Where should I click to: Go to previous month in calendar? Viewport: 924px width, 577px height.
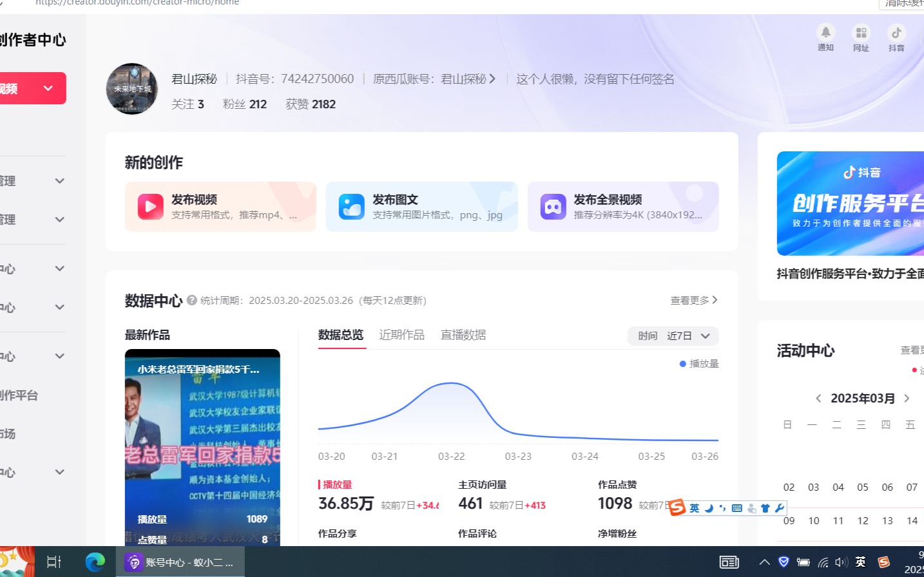coord(818,399)
